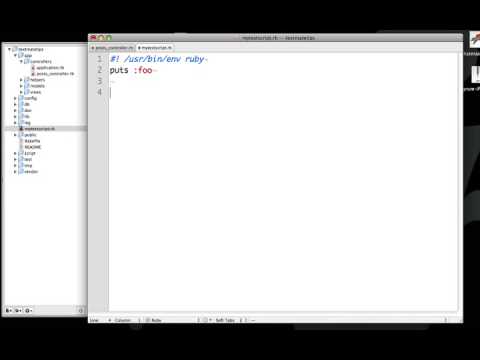Collapse the controllers folder
This screenshot has height=360, width=480.
tap(21, 62)
